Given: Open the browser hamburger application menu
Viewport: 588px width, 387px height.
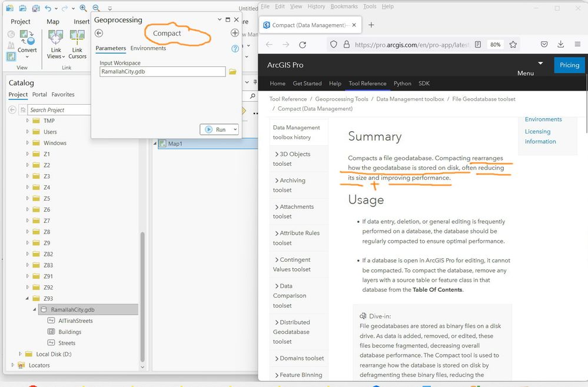Looking at the screenshot, I should (x=577, y=44).
